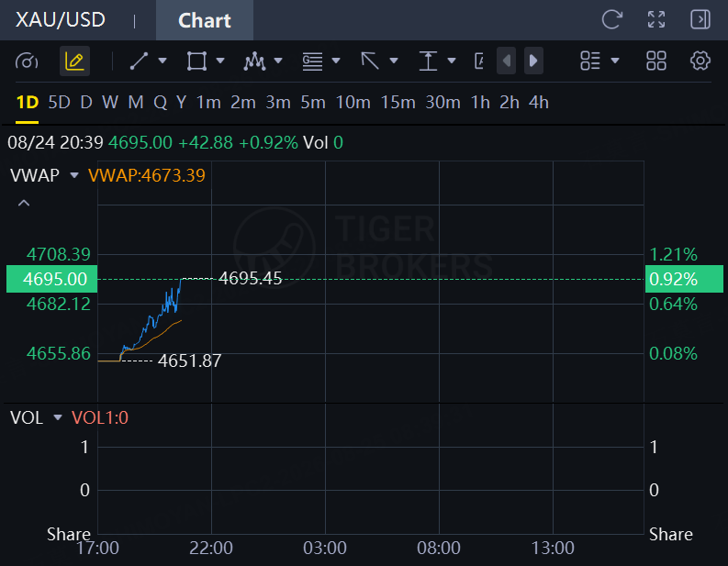This screenshot has width=728, height=566.
Task: Expand the VWAP indicator dropdown
Action: [x=74, y=175]
